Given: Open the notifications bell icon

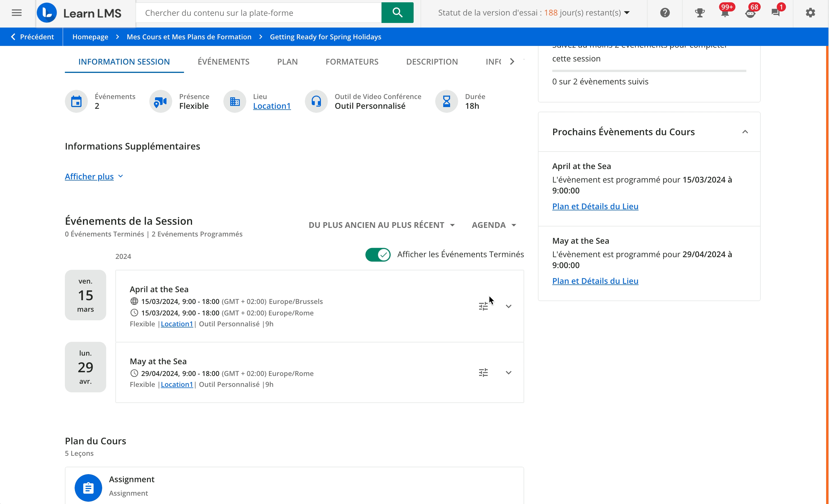Looking at the screenshot, I should pyautogui.click(x=725, y=13).
